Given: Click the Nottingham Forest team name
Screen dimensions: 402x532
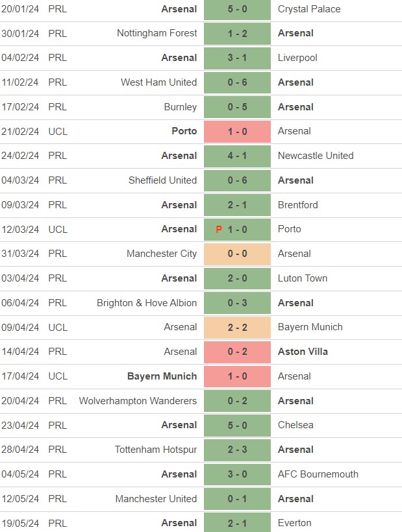Looking at the screenshot, I should pos(157,33).
